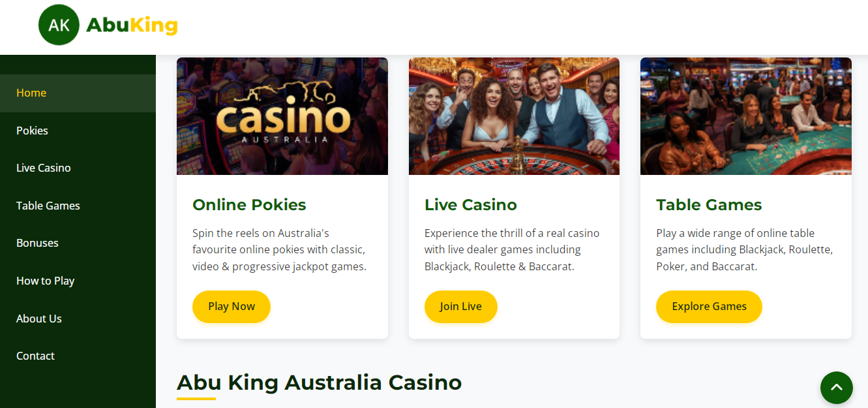
Task: Click the Online Pokies card heading
Action: (249, 205)
